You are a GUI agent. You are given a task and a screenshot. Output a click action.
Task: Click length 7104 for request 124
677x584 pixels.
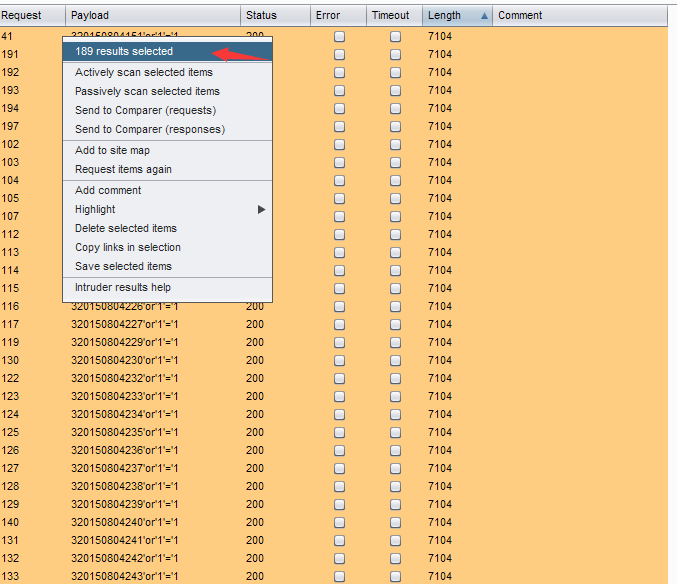(440, 414)
